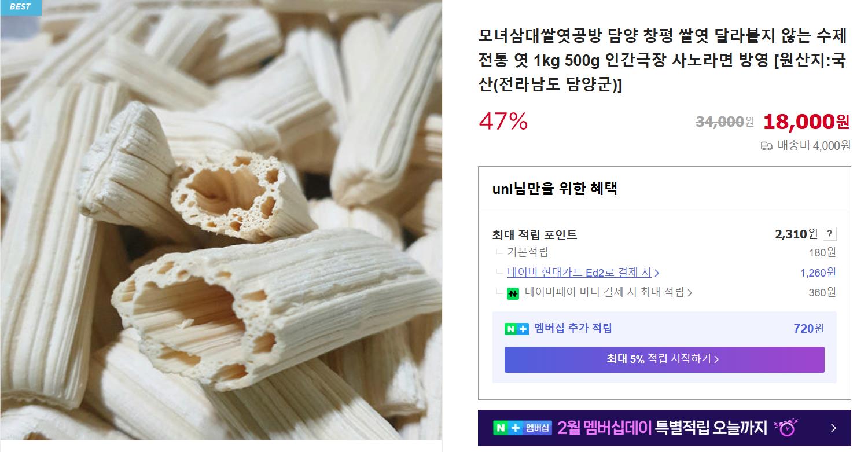Screen dimensions: 868x452
Task: Click the 47% discount rate text
Action: 503,121
